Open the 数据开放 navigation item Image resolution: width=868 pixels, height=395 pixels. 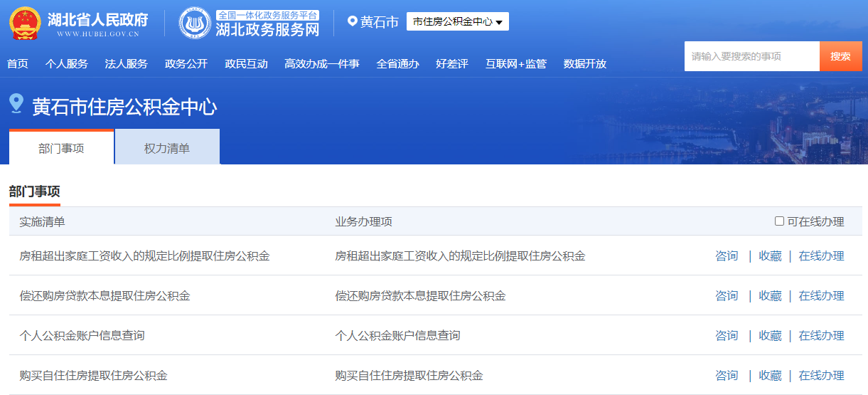pyautogui.click(x=584, y=64)
